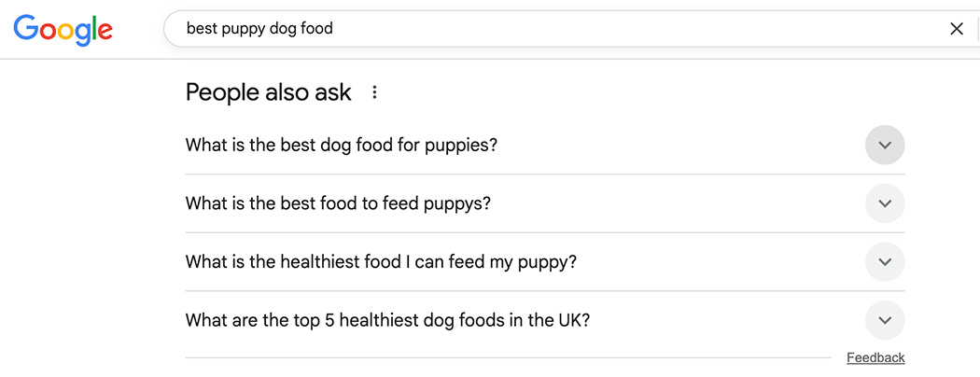Expand chevron for healthiest food for my puppy
980x377 pixels.
[x=885, y=262]
